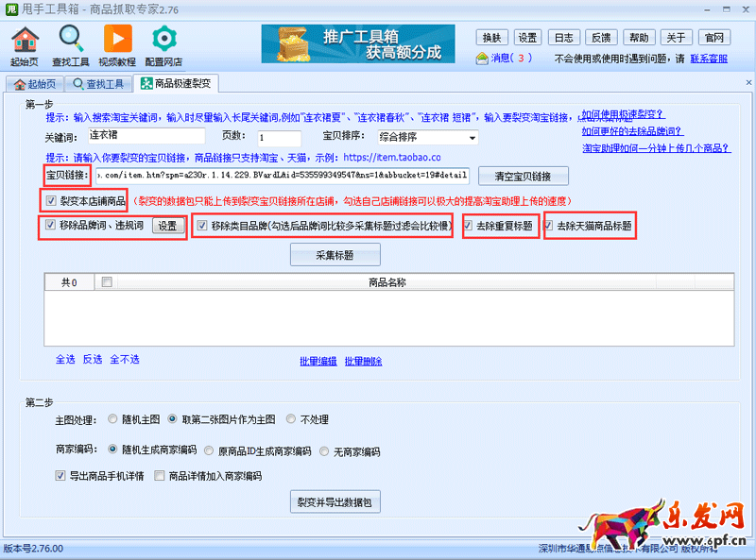Click the 查找工具 magnifier icon

72,39
